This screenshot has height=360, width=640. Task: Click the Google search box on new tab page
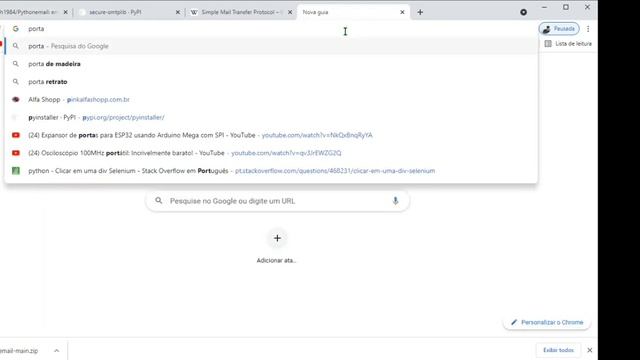278,201
